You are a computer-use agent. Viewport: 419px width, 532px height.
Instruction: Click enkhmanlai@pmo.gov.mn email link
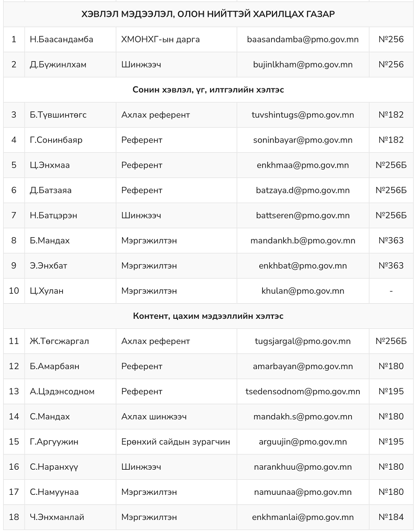303,517
